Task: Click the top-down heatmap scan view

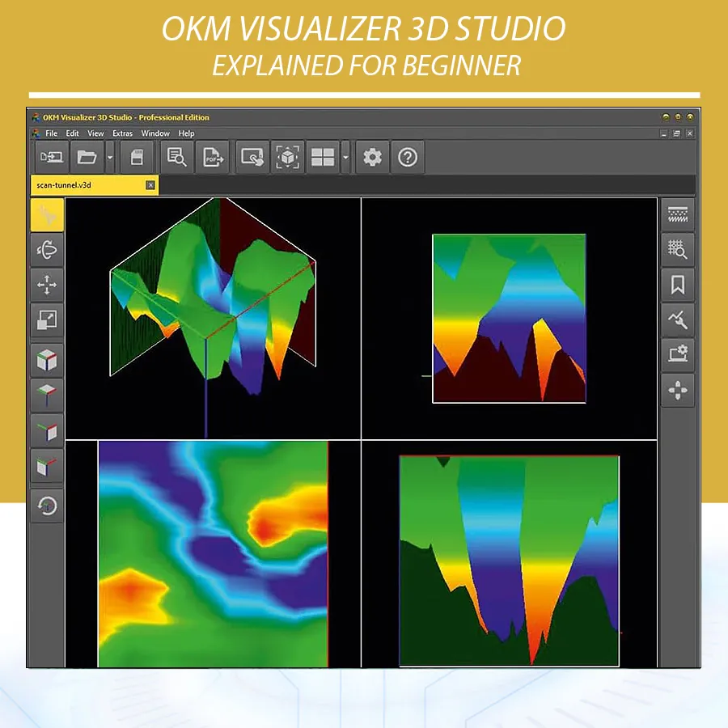Action: coord(213,554)
